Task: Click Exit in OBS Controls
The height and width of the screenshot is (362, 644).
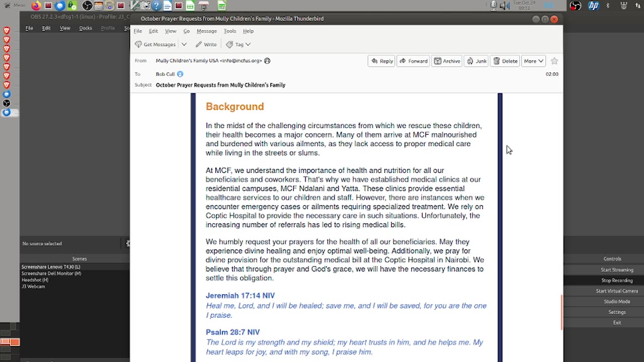Action: (617, 323)
